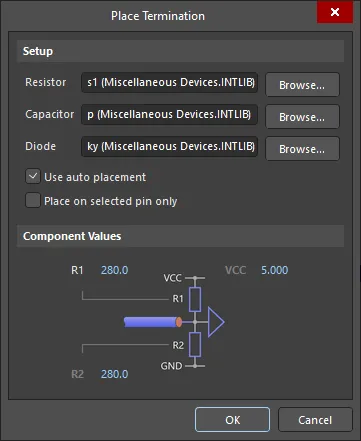Image resolution: width=361 pixels, height=441 pixels.
Task: Edit the VCC value 5.000
Action: tap(274, 270)
